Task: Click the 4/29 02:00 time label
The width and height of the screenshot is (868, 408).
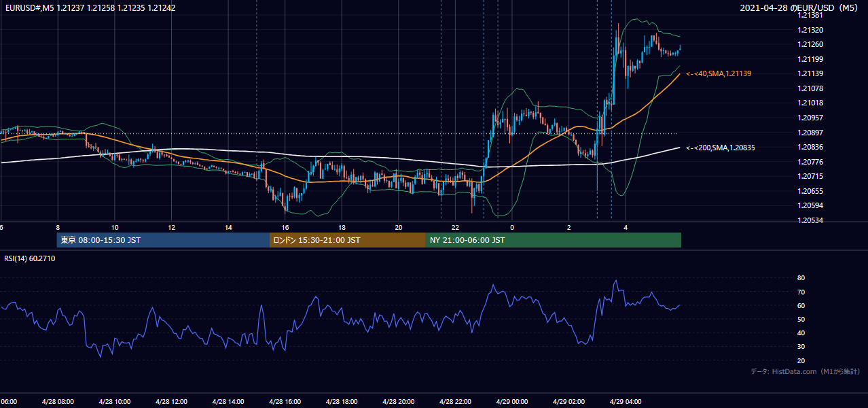Action: [568, 402]
